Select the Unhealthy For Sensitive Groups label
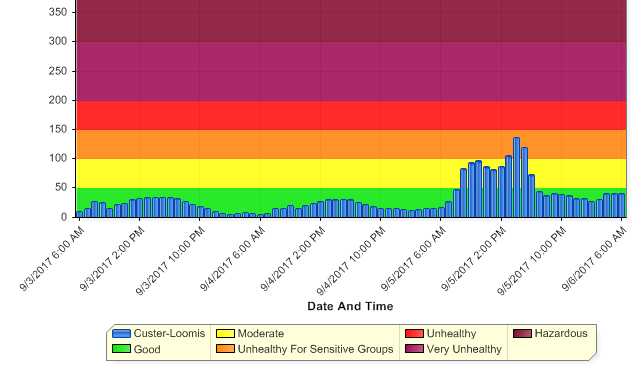The height and width of the screenshot is (370, 636). [x=316, y=349]
